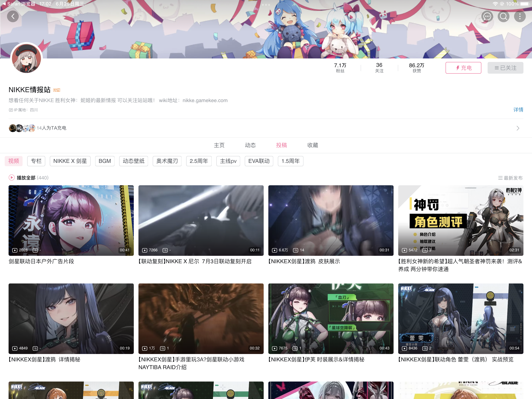
Task: Tap the battery indicator in status bar
Action: point(525,4)
